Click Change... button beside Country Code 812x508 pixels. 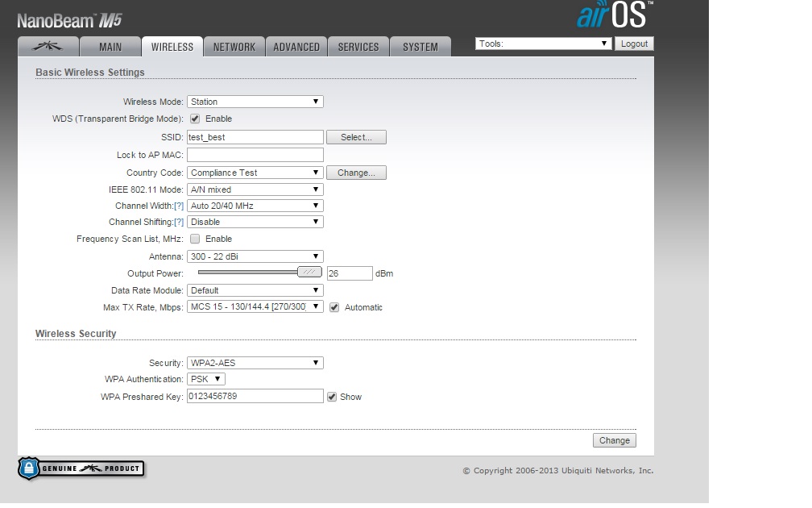(x=356, y=173)
